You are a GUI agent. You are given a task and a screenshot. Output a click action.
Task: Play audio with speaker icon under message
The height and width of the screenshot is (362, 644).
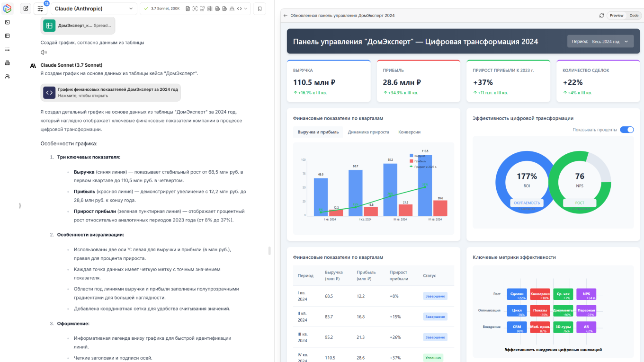point(44,53)
